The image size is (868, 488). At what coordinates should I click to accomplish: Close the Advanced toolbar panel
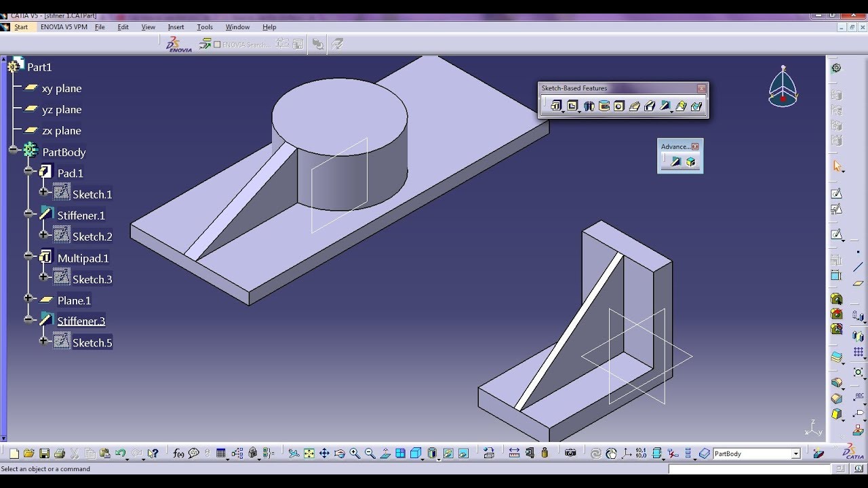(695, 146)
